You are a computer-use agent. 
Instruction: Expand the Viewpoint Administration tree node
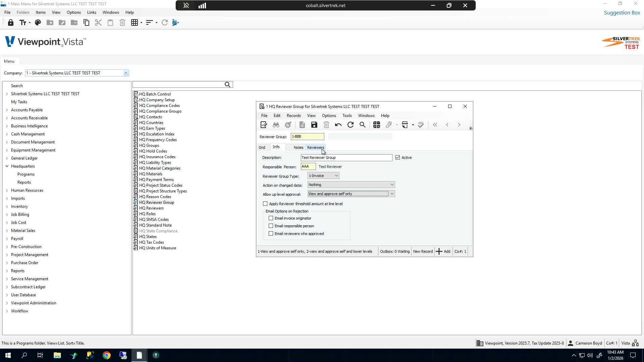pyautogui.click(x=7, y=303)
